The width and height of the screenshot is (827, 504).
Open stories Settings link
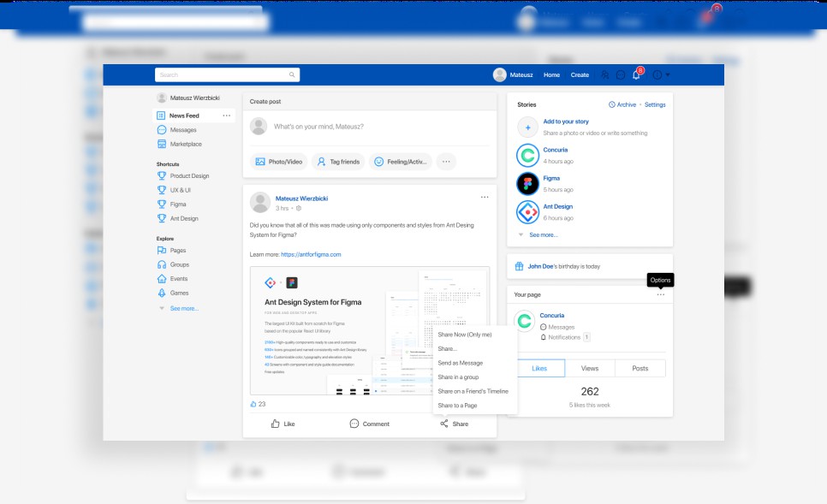[655, 104]
